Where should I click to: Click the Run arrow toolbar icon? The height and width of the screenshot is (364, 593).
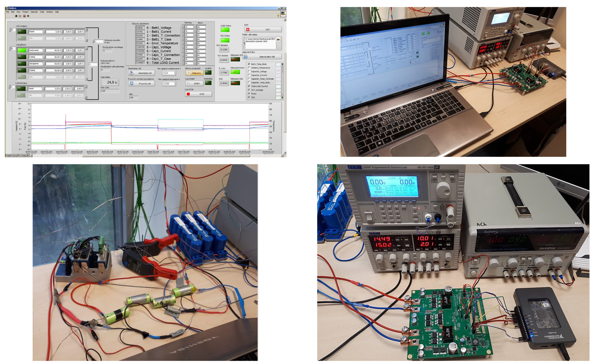coord(16,16)
